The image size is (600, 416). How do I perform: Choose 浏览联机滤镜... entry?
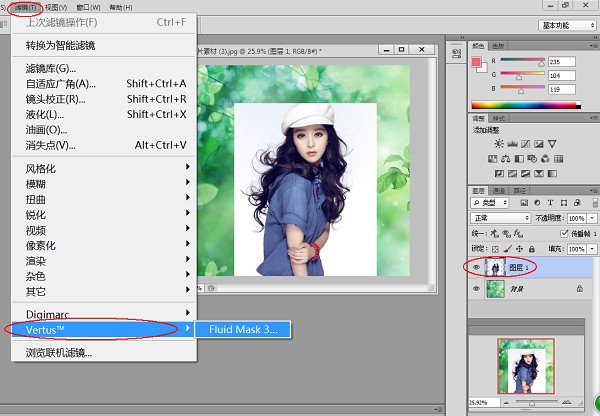(x=104, y=353)
